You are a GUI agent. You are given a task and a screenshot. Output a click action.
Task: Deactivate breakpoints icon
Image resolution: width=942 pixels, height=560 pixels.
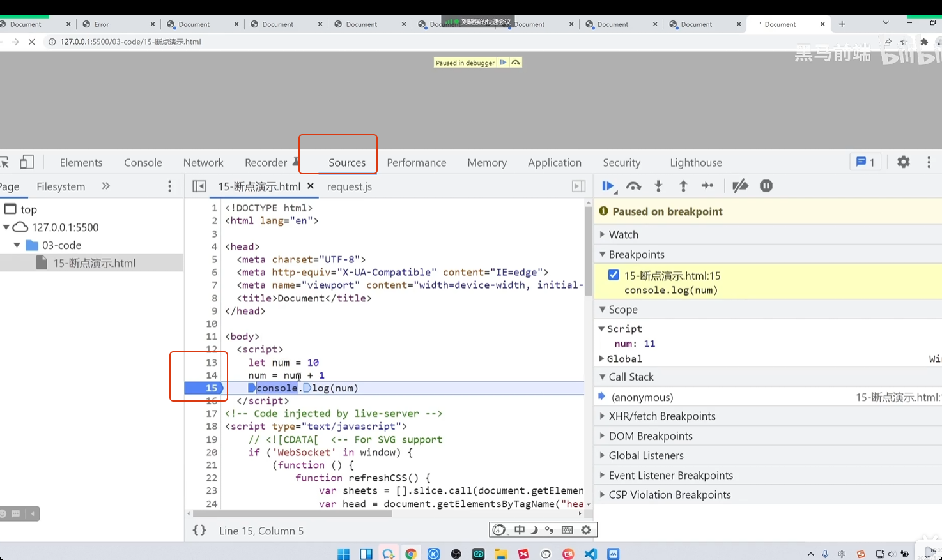tap(740, 186)
